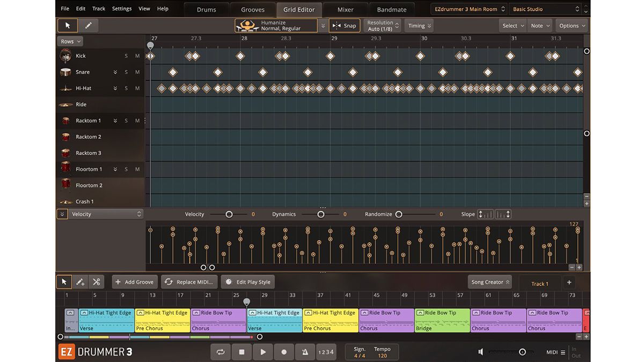Open the Velocity lane selector

click(106, 214)
